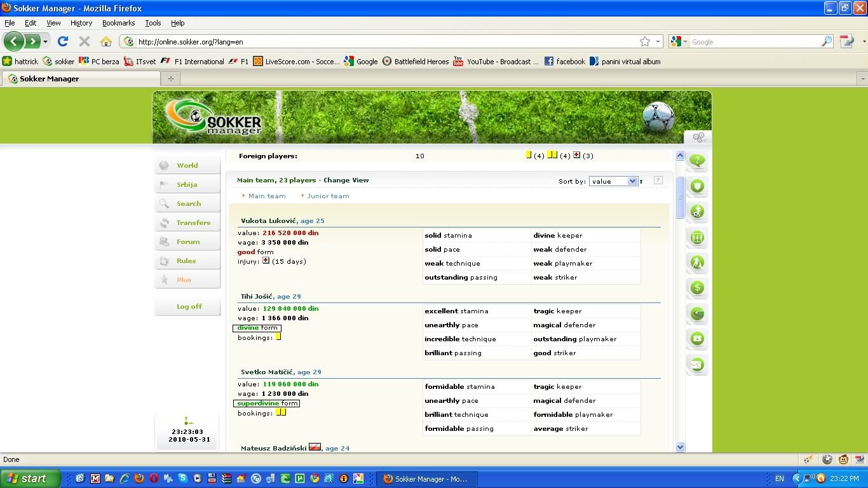Open the back/forward history dropdown arrow
The width and height of the screenshot is (868, 488).
click(x=45, y=42)
